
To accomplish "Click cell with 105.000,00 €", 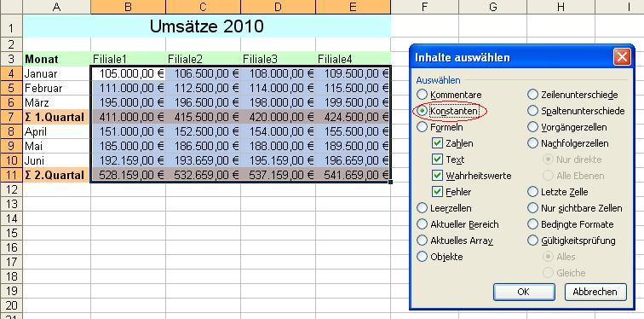I will [128, 73].
